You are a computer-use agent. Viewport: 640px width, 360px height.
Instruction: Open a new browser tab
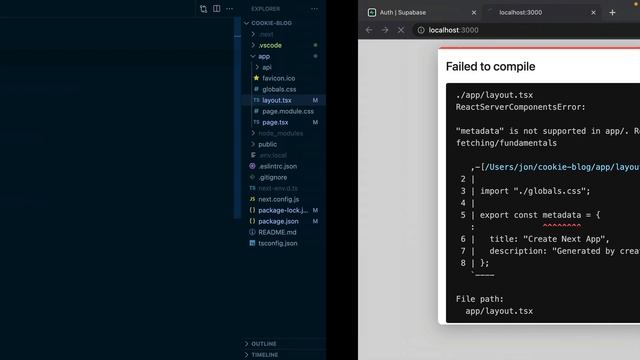click(612, 13)
